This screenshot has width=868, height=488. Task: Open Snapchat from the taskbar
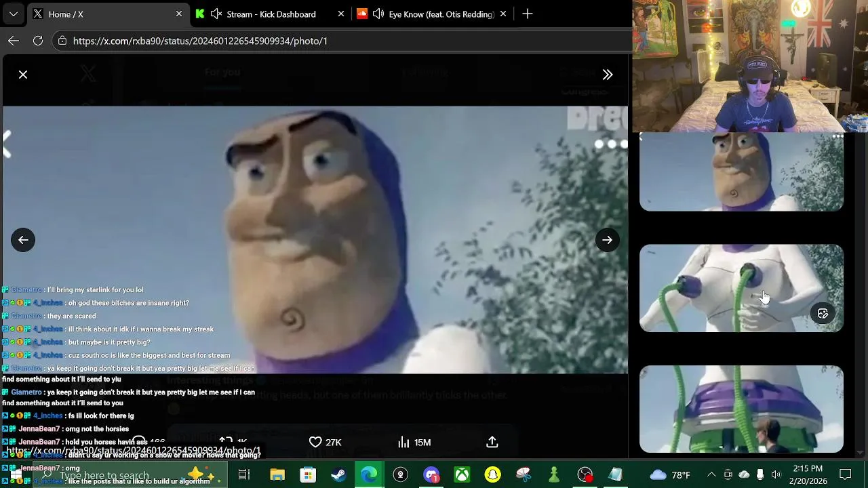click(492, 475)
